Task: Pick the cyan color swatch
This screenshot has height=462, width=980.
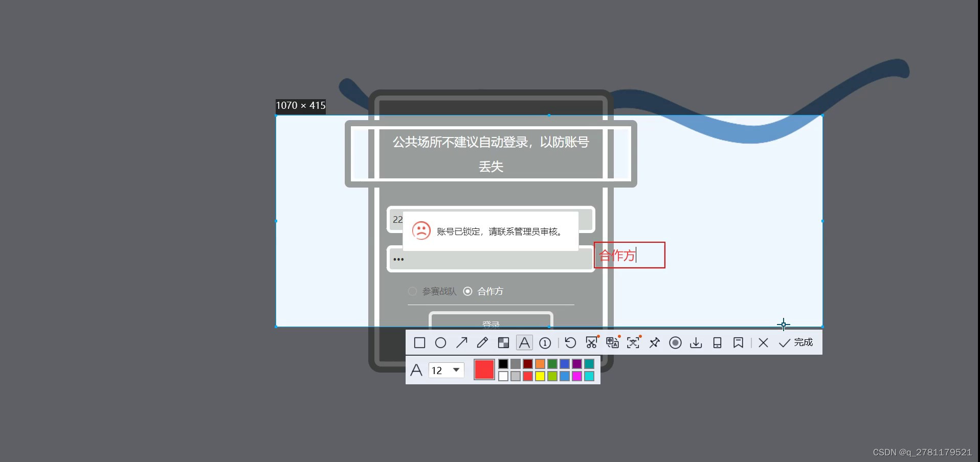Action: 589,376
